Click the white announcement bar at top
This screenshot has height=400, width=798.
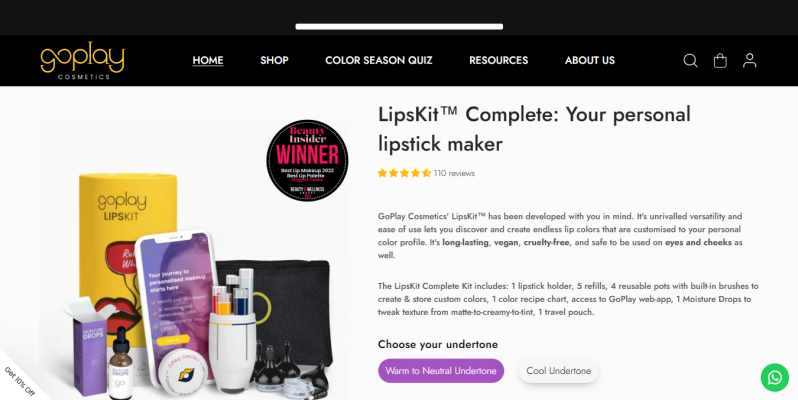click(x=399, y=26)
